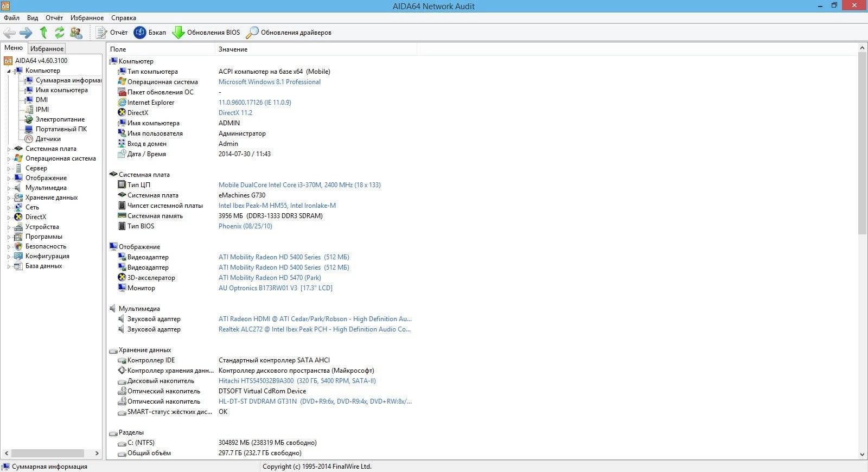Expand the База данных tree node

click(9, 266)
